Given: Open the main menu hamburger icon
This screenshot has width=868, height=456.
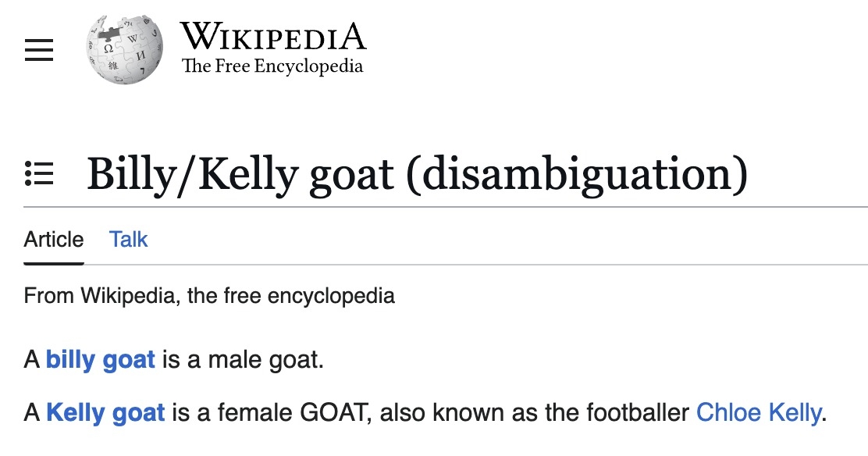Looking at the screenshot, I should [x=39, y=51].
